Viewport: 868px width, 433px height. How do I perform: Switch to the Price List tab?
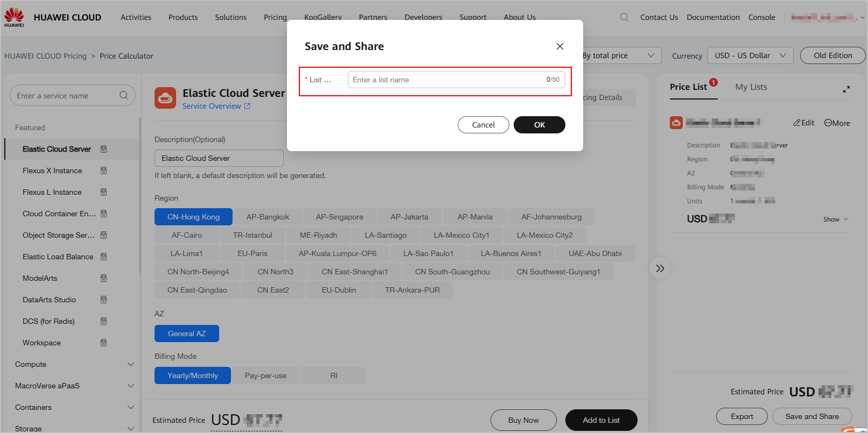[x=688, y=87]
